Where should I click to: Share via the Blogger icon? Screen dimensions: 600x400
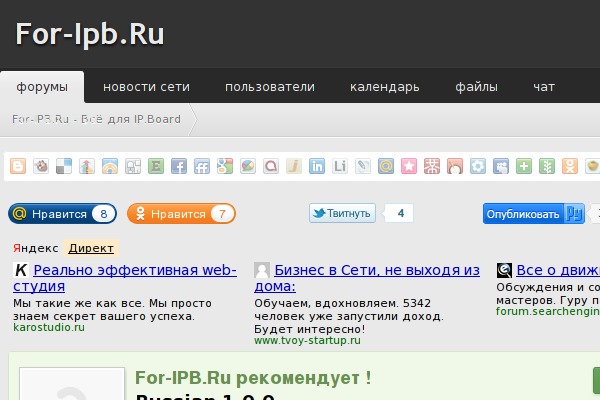(x=18, y=167)
